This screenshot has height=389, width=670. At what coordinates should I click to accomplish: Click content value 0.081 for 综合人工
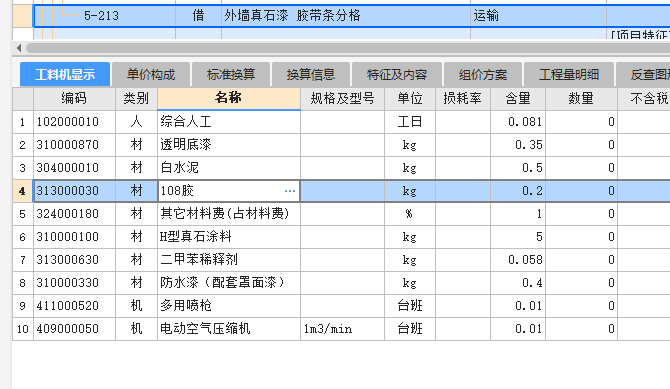518,122
